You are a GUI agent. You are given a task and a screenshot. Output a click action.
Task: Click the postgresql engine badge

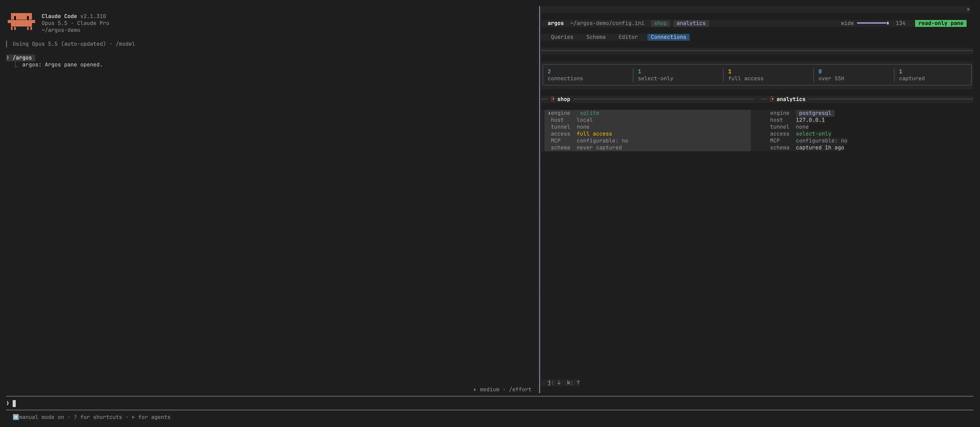click(x=815, y=113)
